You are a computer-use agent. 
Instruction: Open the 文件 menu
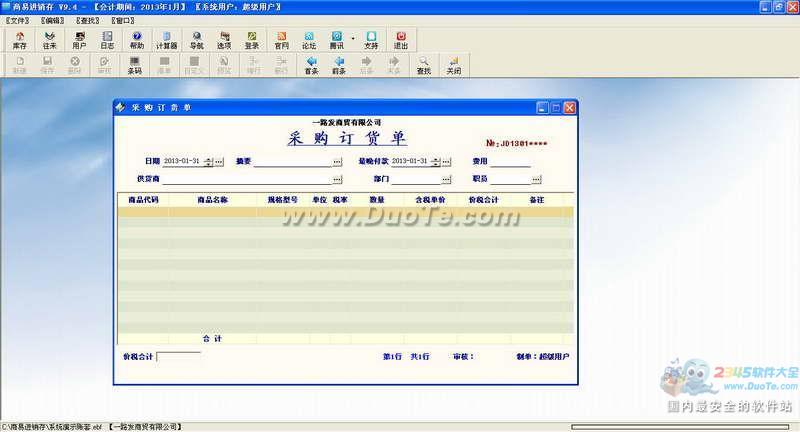[17, 20]
